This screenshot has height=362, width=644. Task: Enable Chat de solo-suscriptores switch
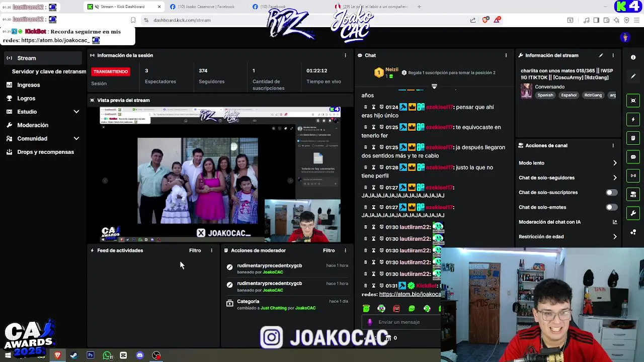611,193
